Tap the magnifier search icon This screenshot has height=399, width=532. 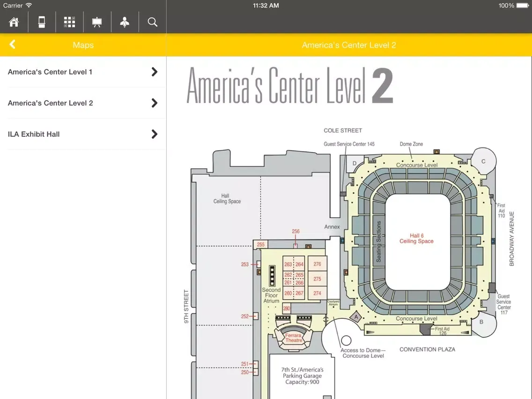[x=152, y=22]
